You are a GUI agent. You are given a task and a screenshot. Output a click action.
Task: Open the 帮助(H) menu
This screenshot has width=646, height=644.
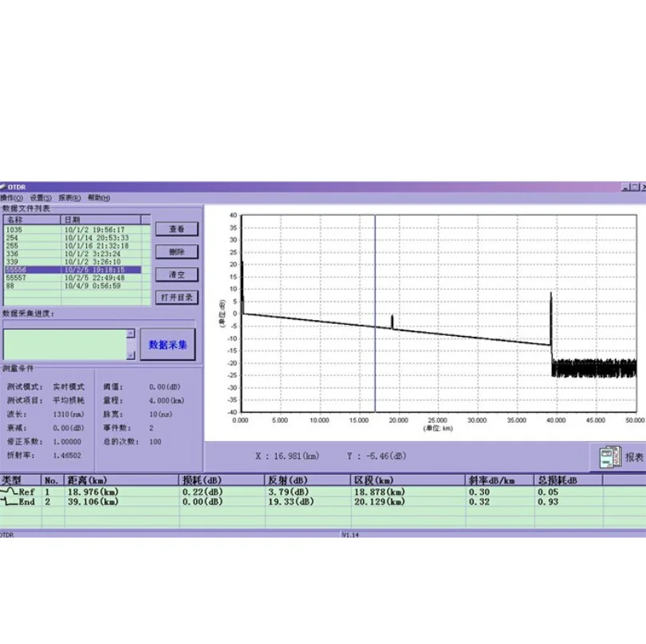tap(99, 198)
